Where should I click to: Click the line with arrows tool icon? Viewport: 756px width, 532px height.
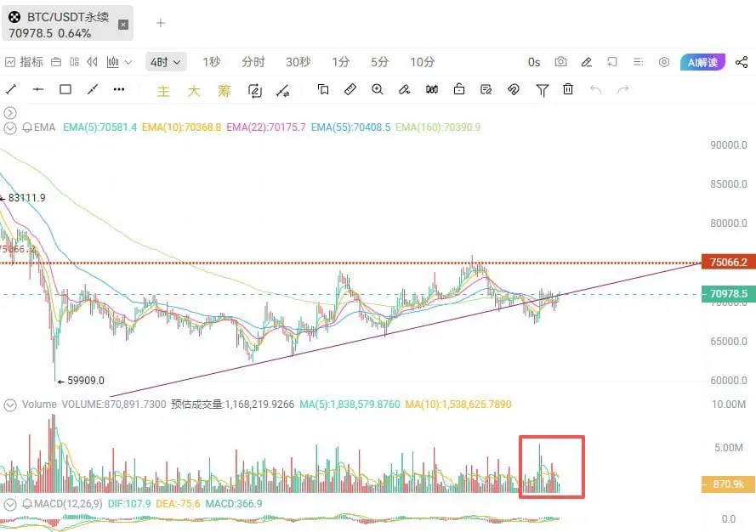point(282,91)
